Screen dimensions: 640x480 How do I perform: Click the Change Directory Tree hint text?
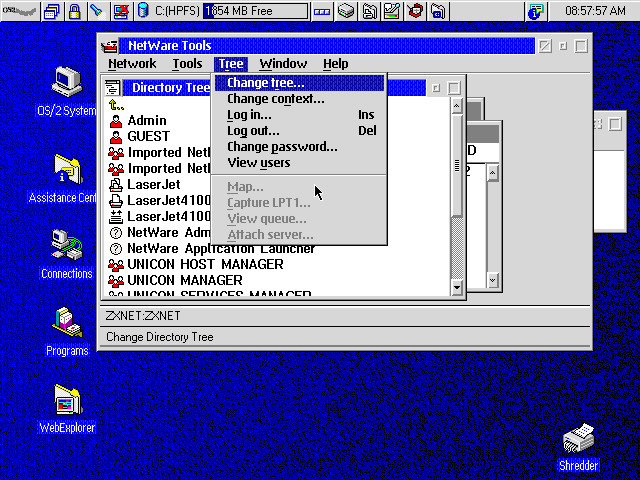160,337
